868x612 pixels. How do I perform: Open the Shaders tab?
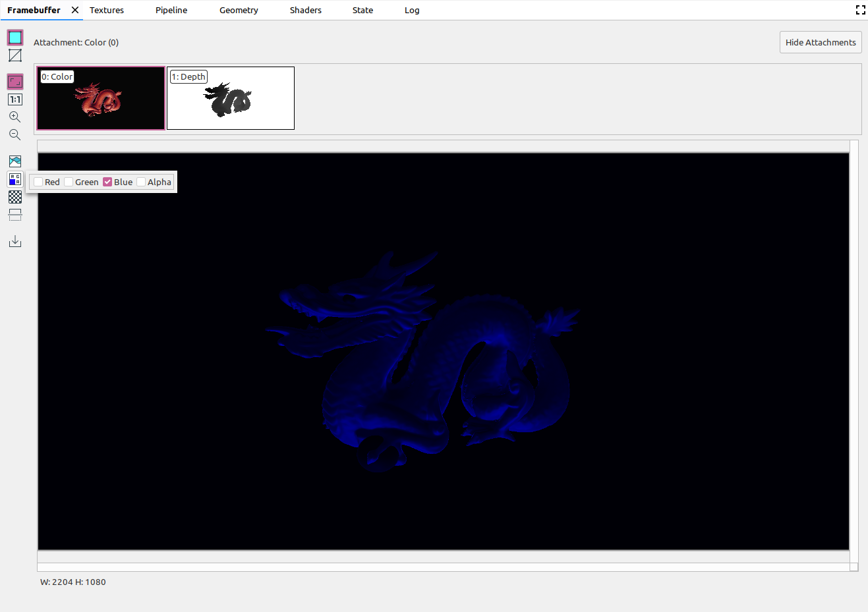pos(305,11)
